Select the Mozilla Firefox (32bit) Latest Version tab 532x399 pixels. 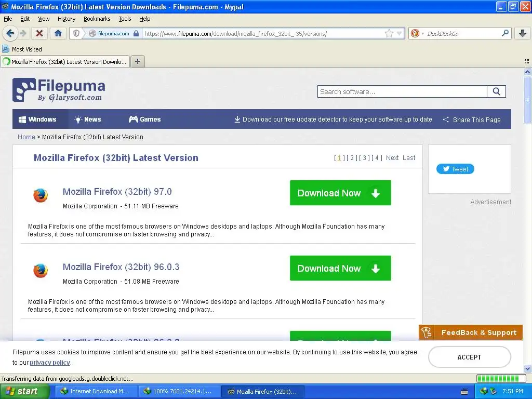point(65,61)
